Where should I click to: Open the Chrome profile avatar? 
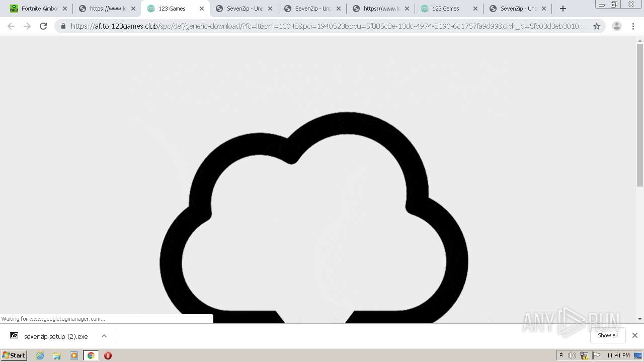617,26
